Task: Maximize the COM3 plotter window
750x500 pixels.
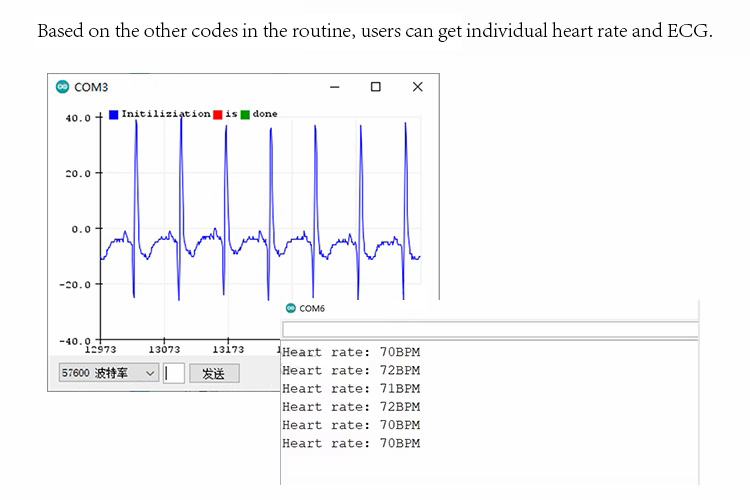Action: point(375,87)
